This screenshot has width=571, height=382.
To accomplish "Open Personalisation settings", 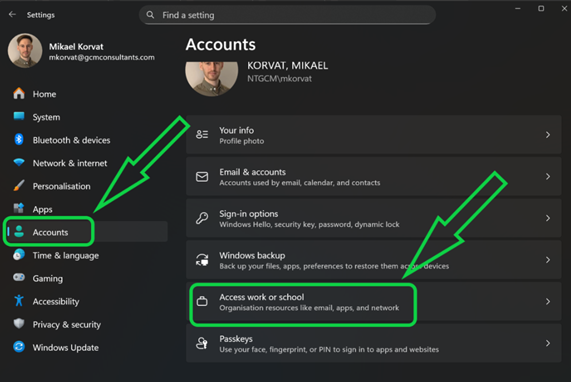I will [x=87, y=186].
